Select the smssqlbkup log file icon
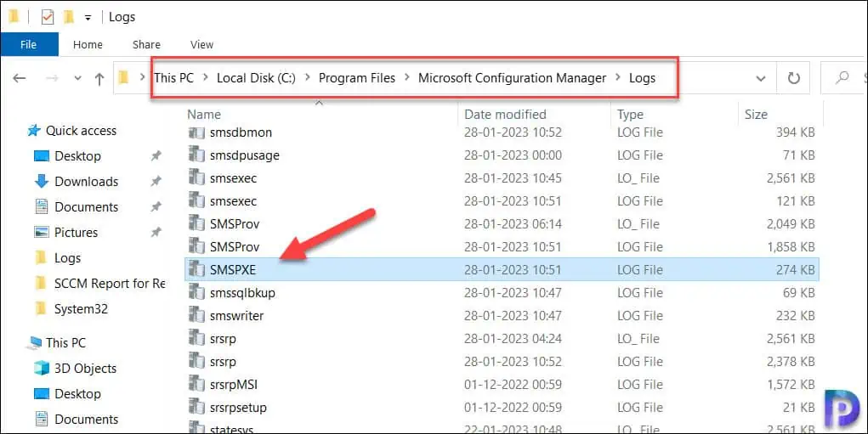 click(x=196, y=292)
